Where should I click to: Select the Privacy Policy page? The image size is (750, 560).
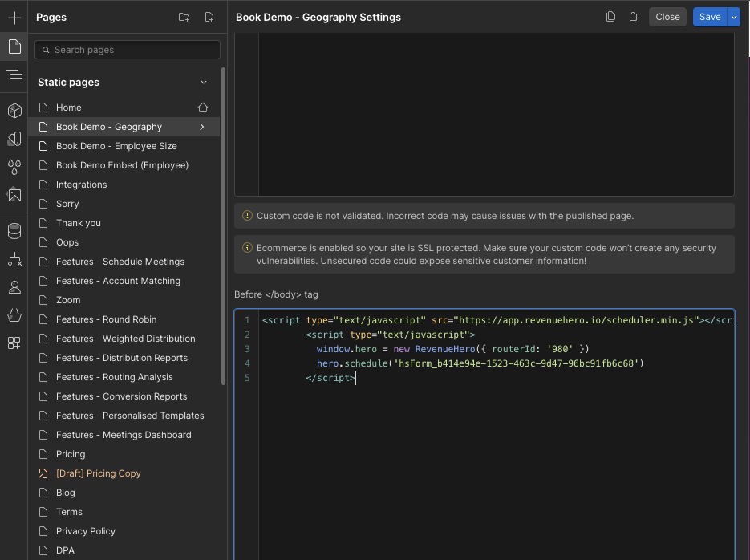coord(124,531)
